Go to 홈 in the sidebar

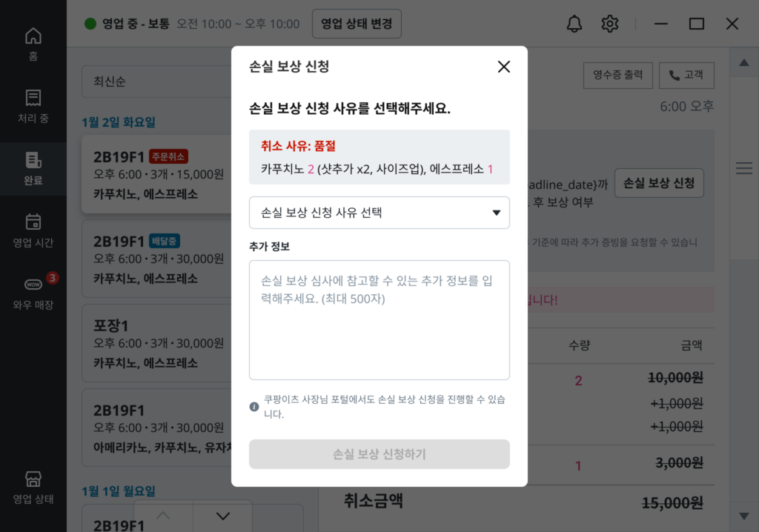33,44
